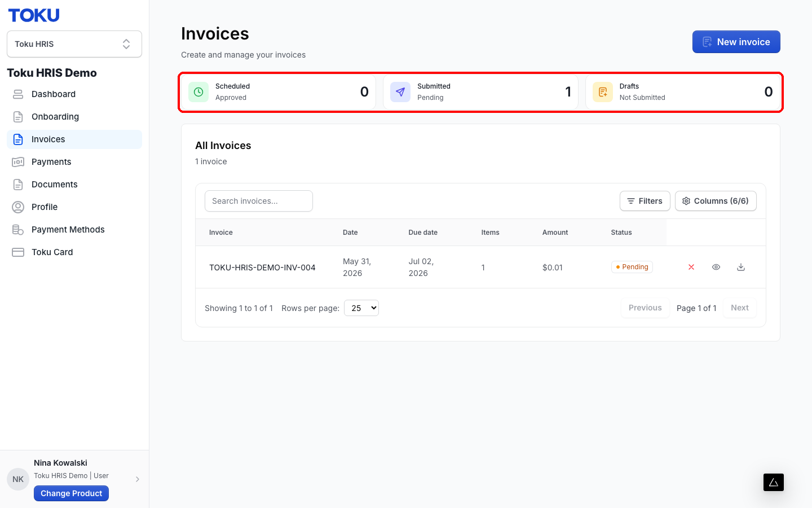Click the Drafts note icon

[603, 92]
